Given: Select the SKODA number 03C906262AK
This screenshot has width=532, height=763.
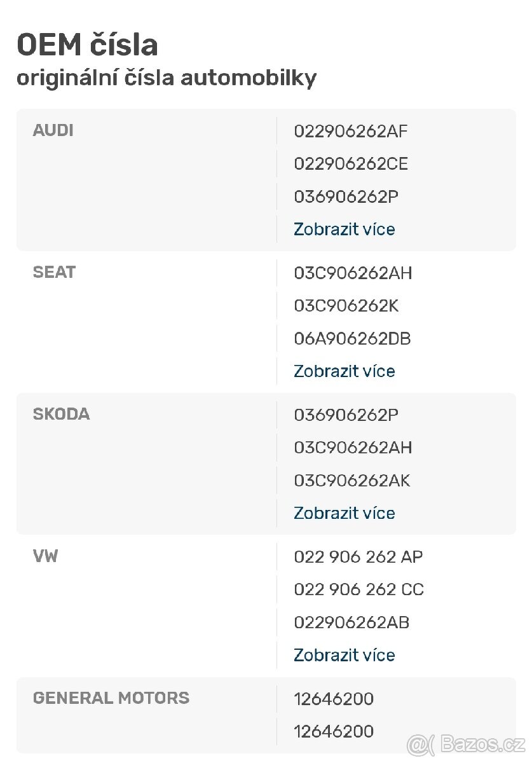Looking at the screenshot, I should [x=353, y=481].
